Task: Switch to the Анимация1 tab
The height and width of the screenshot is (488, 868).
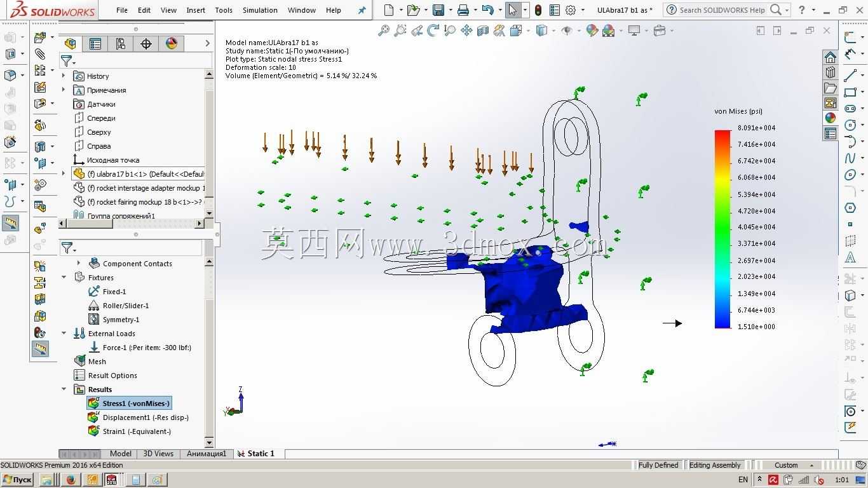Action: (x=207, y=454)
